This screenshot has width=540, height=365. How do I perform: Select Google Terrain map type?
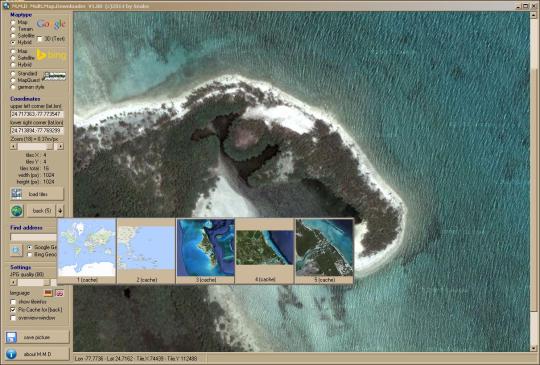click(x=13, y=29)
